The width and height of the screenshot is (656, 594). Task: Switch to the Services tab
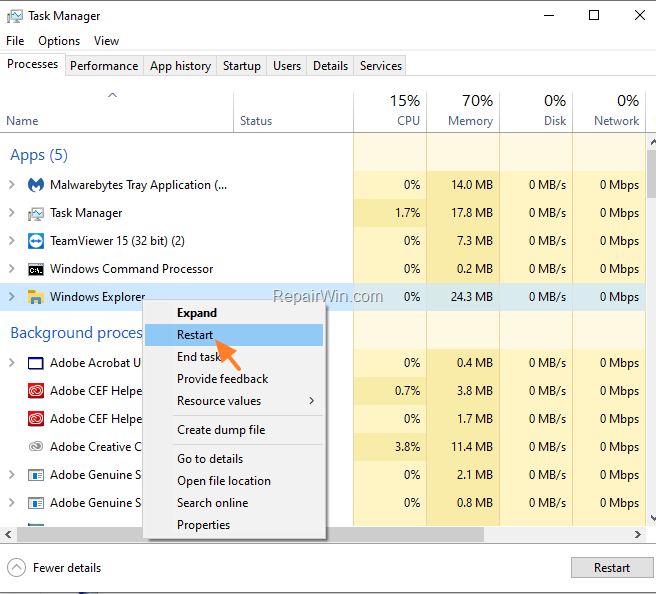click(x=381, y=66)
